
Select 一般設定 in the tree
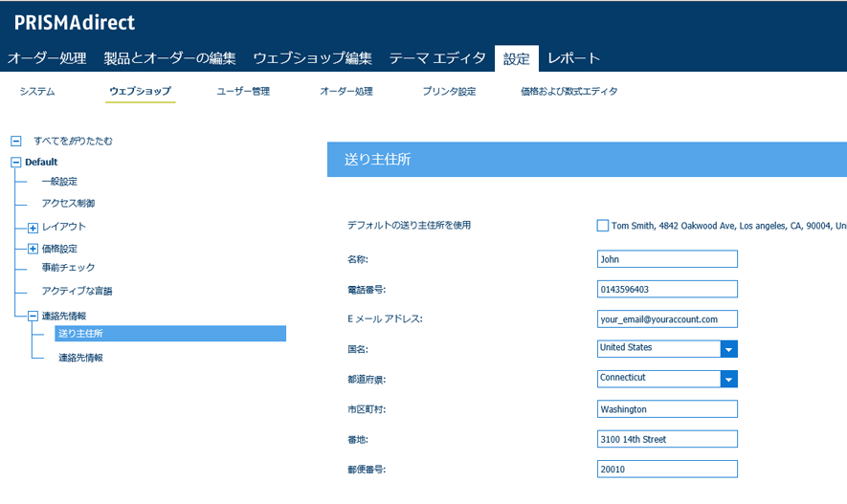[x=59, y=182]
